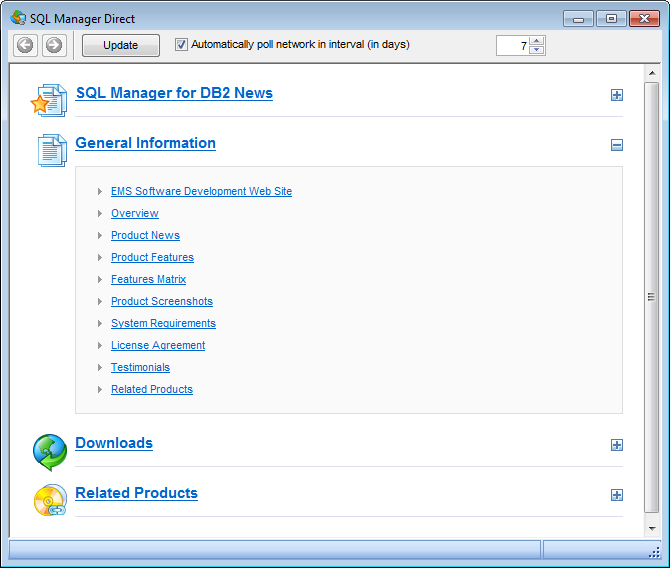Maximize the SQL Manager Direct window
The image size is (670, 568).
pos(611,19)
